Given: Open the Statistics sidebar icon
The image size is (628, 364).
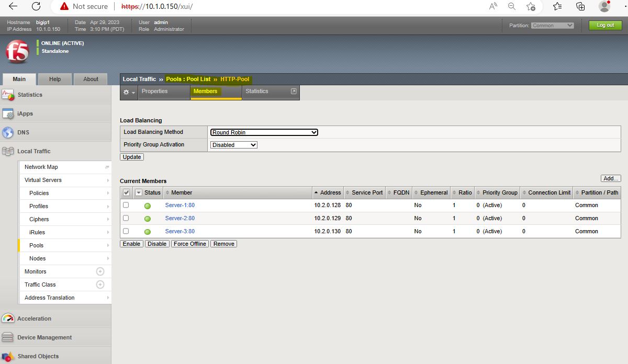Looking at the screenshot, I should [8, 95].
